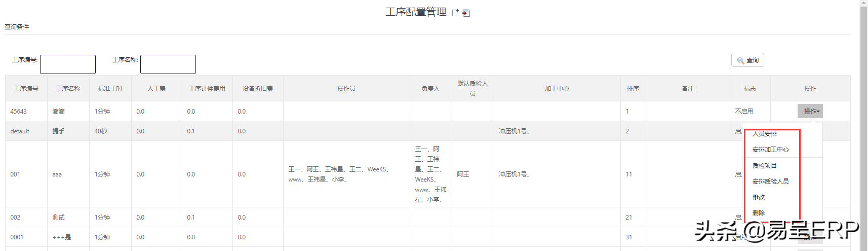This screenshot has width=868, height=251.
Task: Select the row with process number default
Action: (x=20, y=131)
